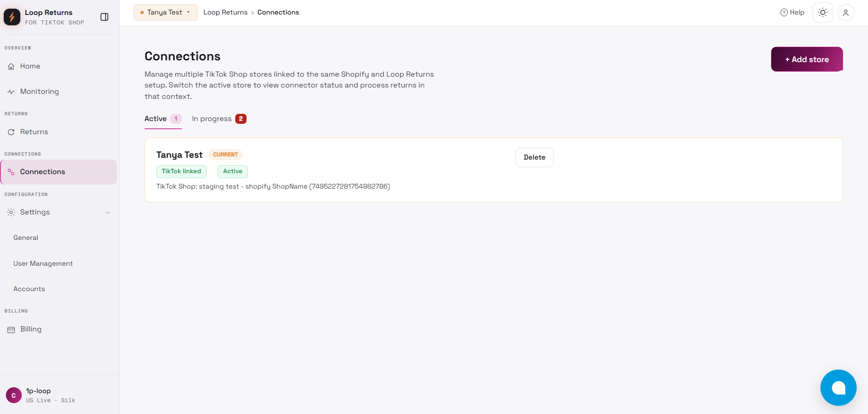Image resolution: width=868 pixels, height=414 pixels.
Task: Click the CURRENT badge on Tanya Test
Action: [x=225, y=155]
